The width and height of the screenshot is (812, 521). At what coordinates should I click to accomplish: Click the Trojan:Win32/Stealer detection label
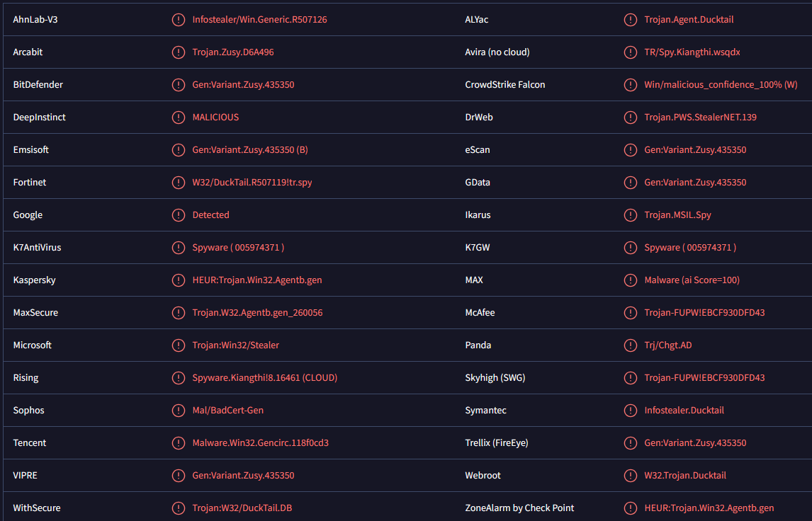[x=236, y=345]
